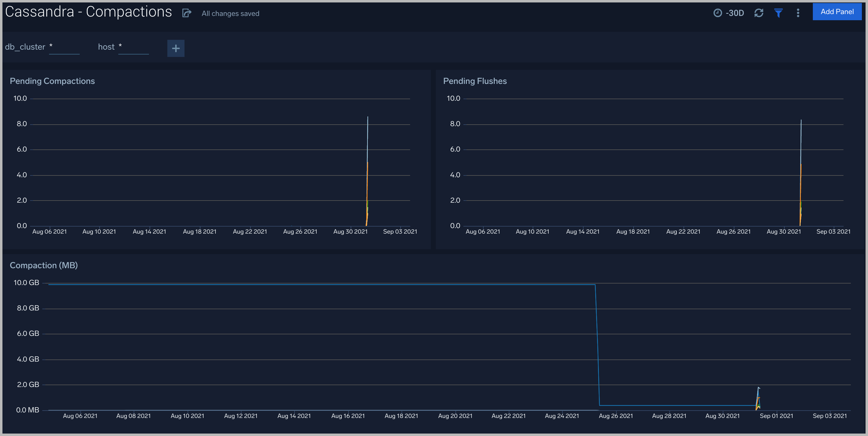Click the Add Panel button
The height and width of the screenshot is (436, 868).
click(837, 11)
